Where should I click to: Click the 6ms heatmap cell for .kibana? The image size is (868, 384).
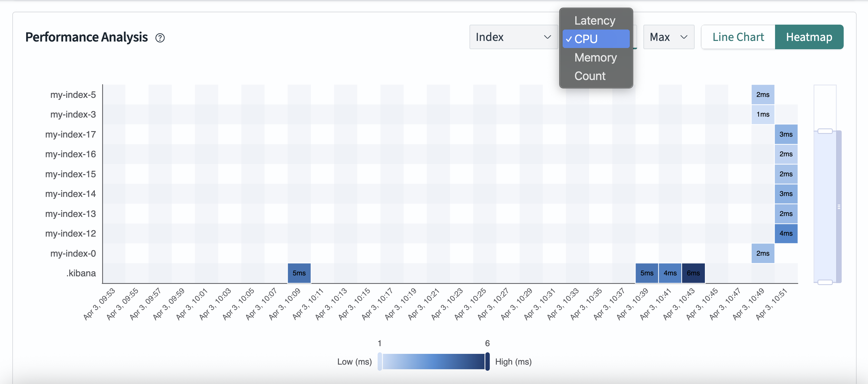[x=693, y=273]
